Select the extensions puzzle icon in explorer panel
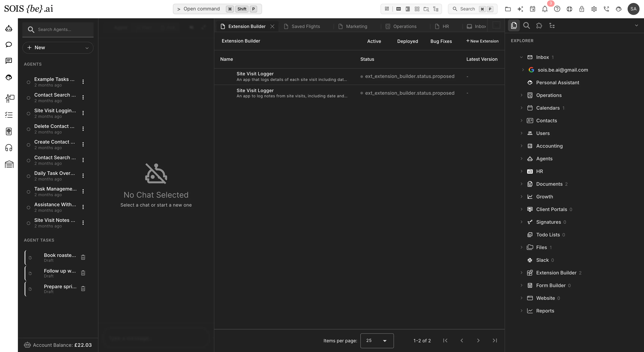This screenshot has height=352, width=644. (x=539, y=26)
